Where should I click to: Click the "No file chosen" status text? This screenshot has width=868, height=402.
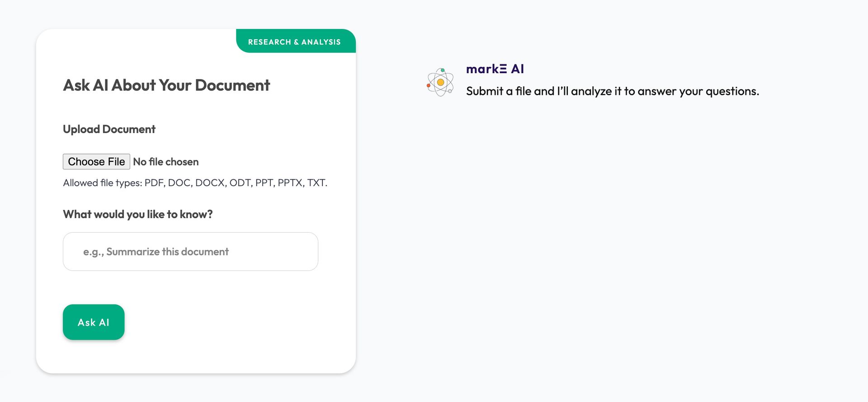tap(166, 162)
